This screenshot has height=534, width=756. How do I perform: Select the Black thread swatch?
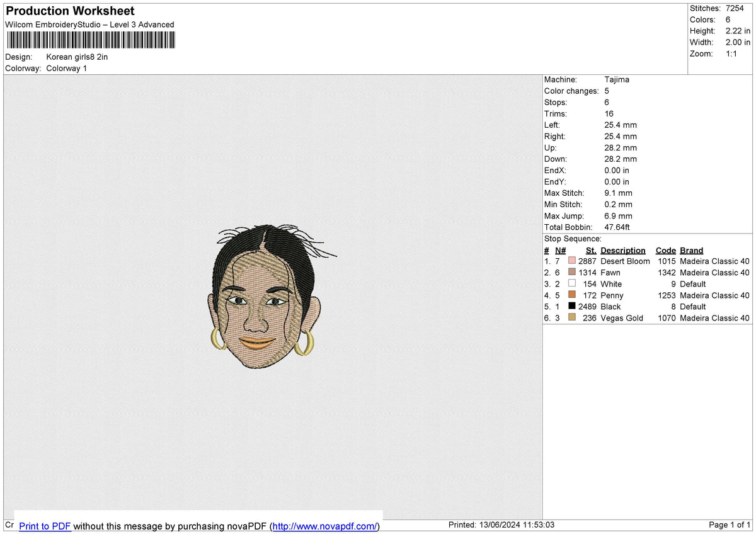[x=572, y=306]
